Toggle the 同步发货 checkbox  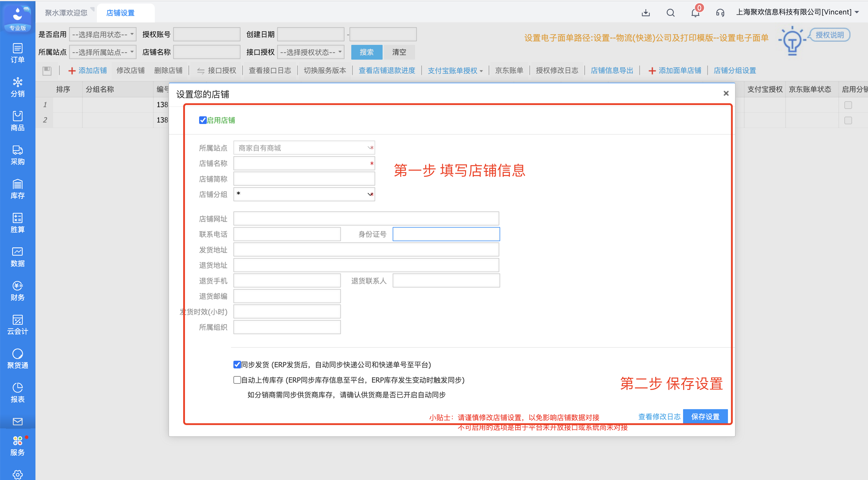237,365
